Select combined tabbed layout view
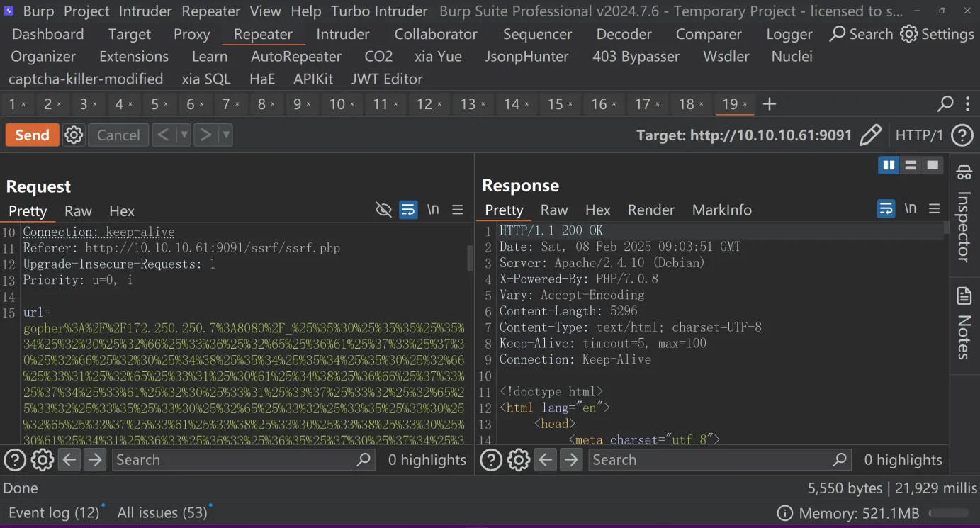Screen dimensions: 980x528 [x=933, y=165]
